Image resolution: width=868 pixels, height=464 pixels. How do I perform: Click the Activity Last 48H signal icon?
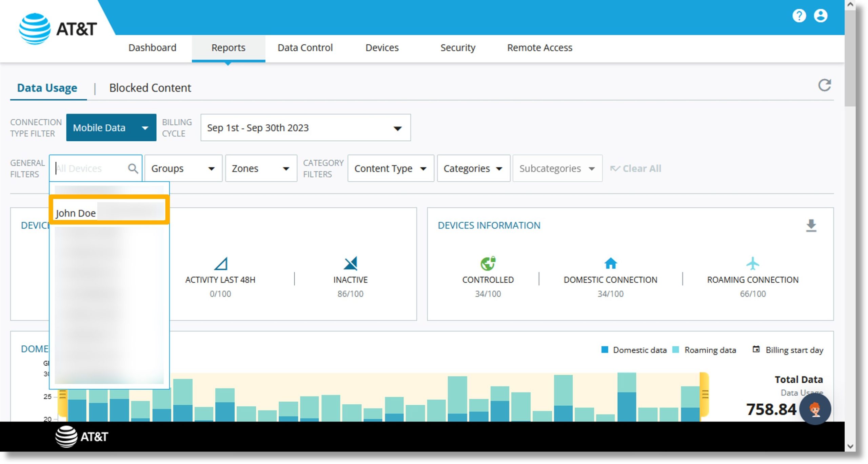pos(221,263)
